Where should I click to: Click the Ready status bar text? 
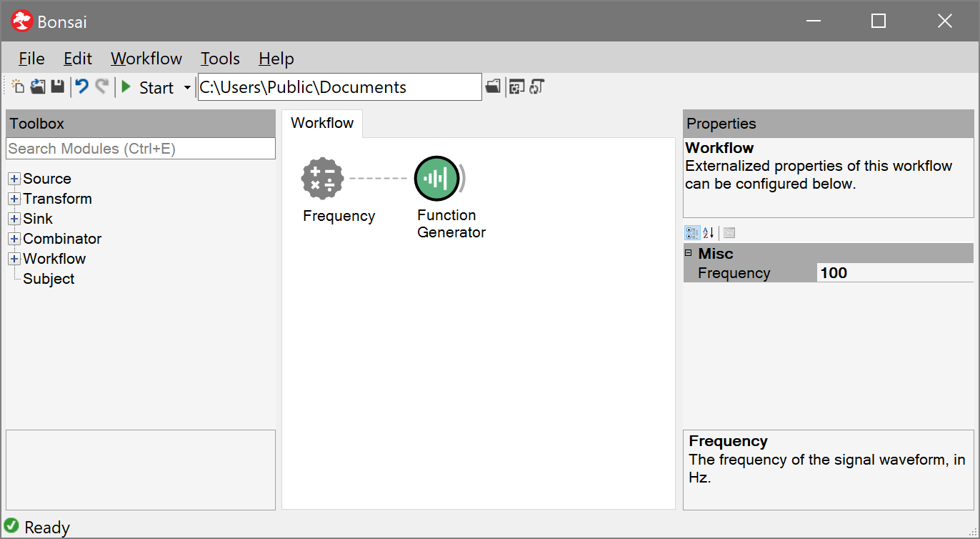47,528
